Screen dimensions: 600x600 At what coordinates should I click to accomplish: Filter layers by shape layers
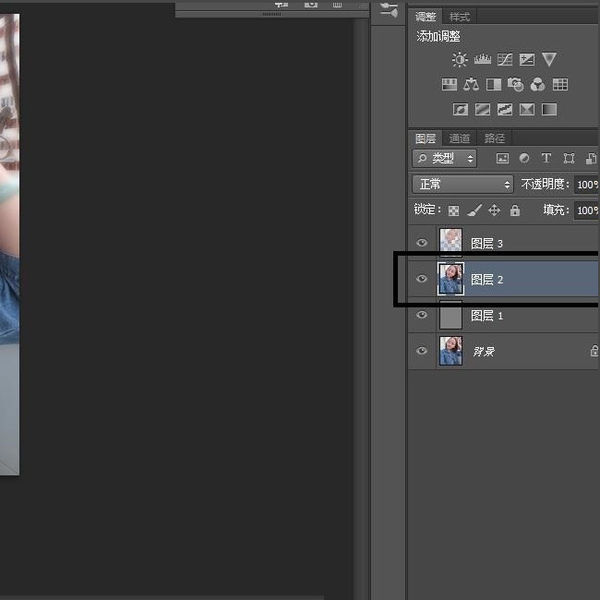(x=569, y=158)
